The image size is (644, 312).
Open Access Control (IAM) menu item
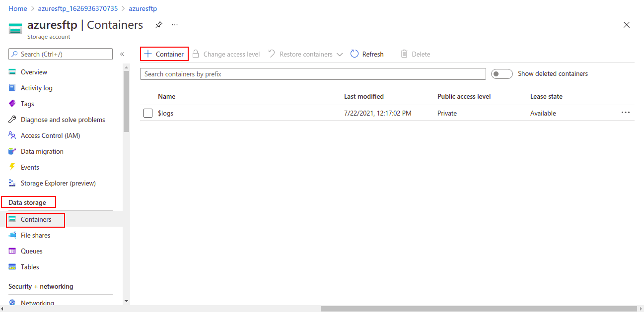click(50, 135)
